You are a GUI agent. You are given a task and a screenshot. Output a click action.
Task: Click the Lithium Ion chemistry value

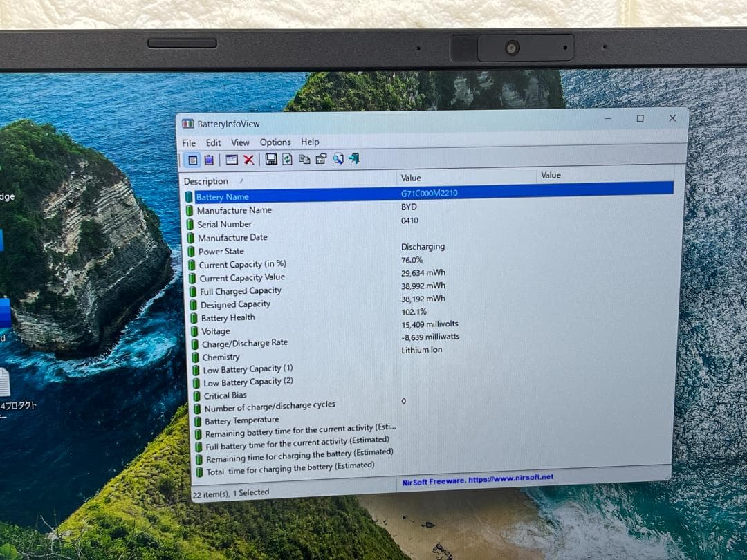[422, 350]
